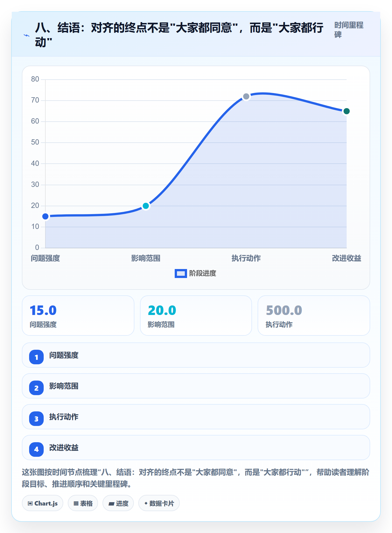The image size is (392, 533).
Task: Open the 执行动作 list item text
Action: tap(64, 417)
